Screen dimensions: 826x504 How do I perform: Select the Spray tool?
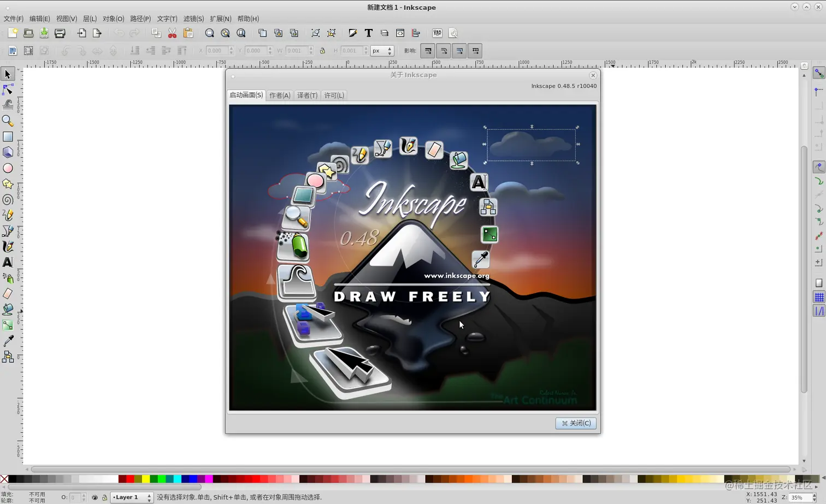click(x=8, y=278)
